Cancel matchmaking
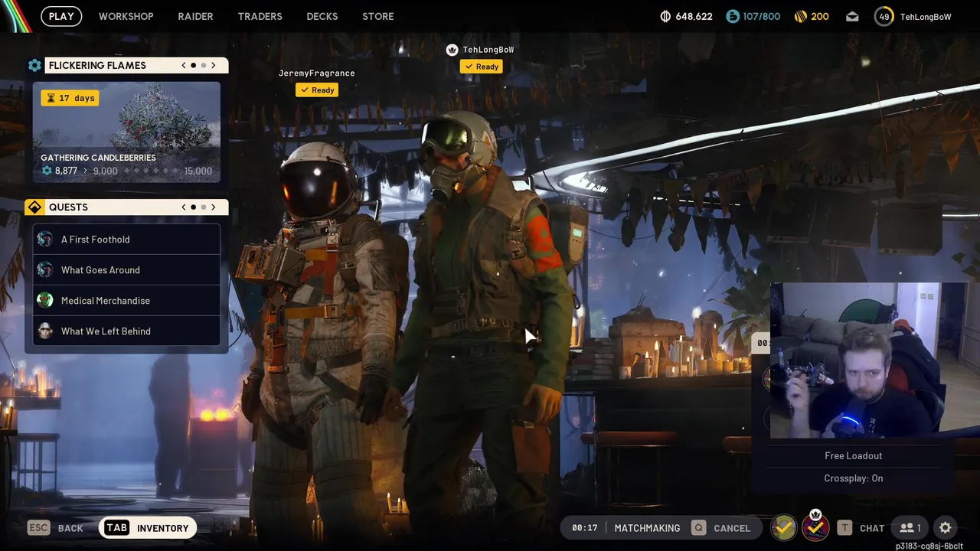The image size is (980, 551). click(x=721, y=528)
